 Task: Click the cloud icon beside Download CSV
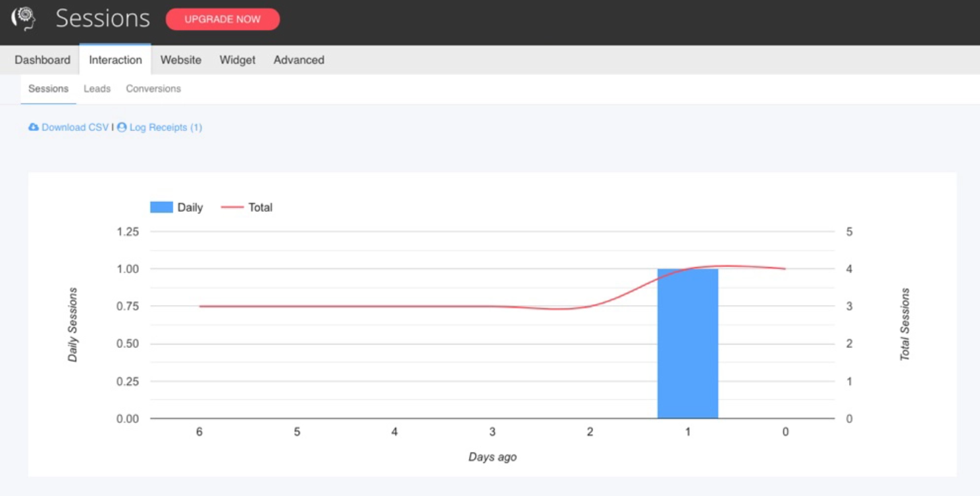point(32,127)
